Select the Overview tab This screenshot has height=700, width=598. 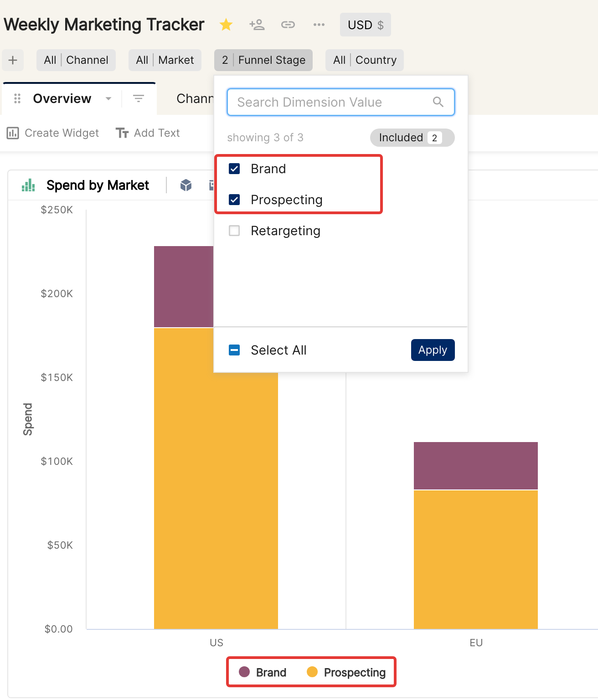click(62, 98)
